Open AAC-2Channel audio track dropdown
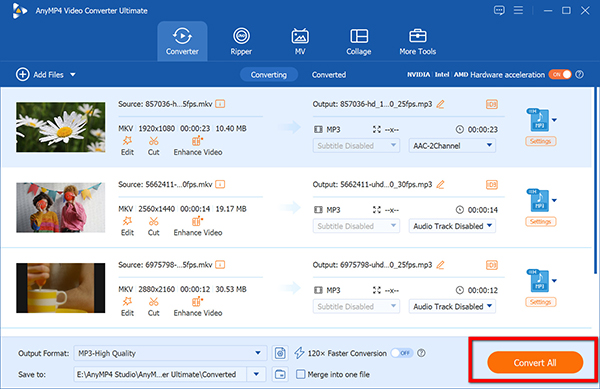Image resolution: width=600 pixels, height=389 pixels. (x=452, y=146)
